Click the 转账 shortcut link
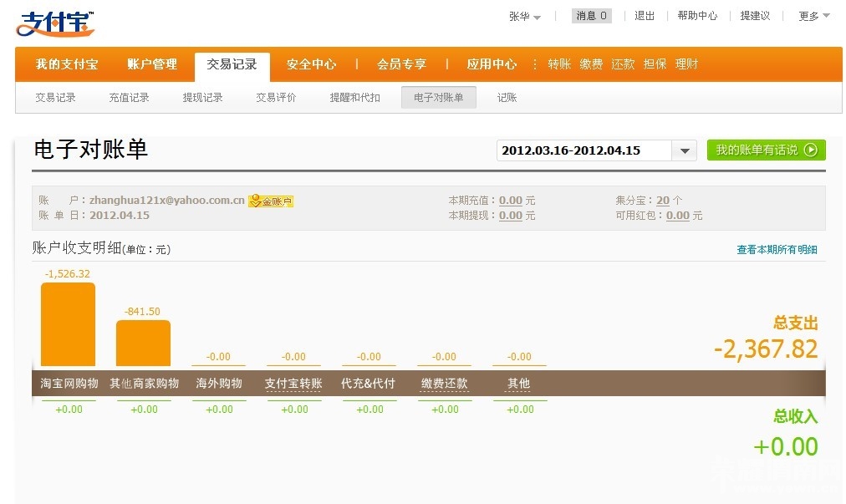The height and width of the screenshot is (504, 846). point(559,64)
